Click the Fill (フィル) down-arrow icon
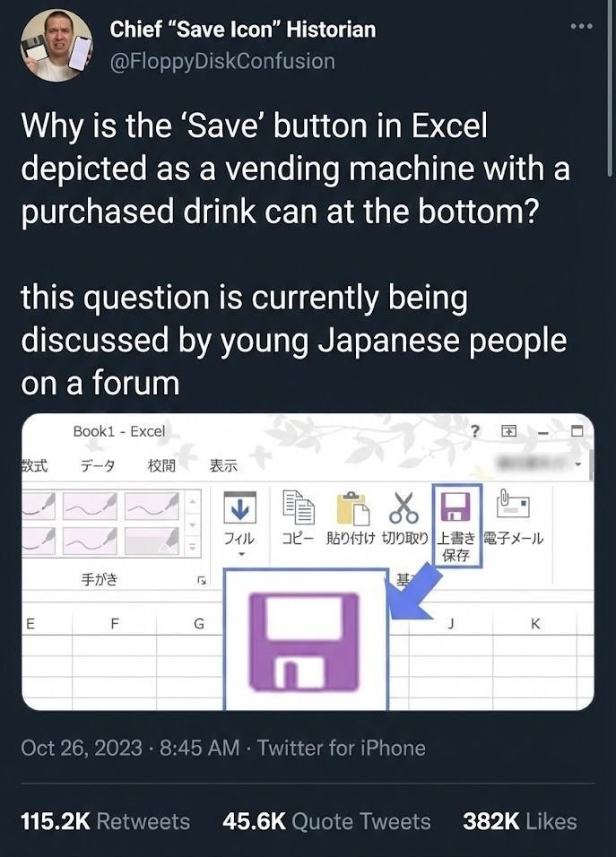The height and width of the screenshot is (857, 616). (239, 509)
